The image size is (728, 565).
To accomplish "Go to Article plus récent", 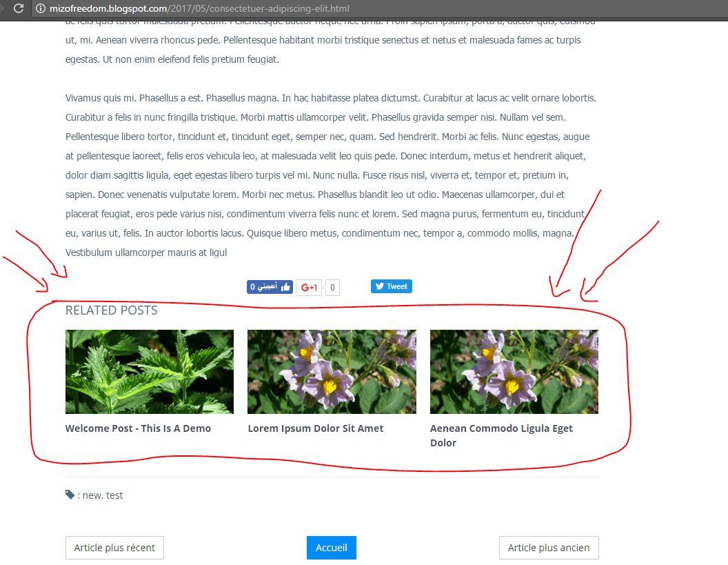I will 114,548.
